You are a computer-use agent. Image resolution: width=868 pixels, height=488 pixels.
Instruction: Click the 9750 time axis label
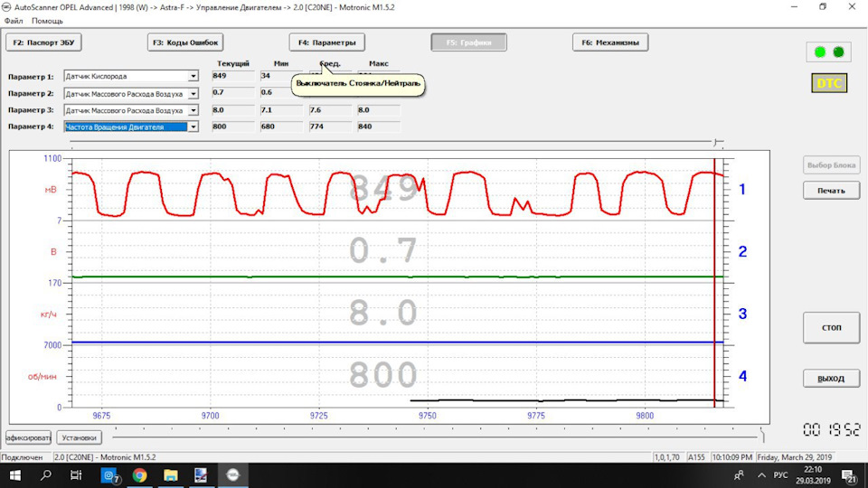428,416
